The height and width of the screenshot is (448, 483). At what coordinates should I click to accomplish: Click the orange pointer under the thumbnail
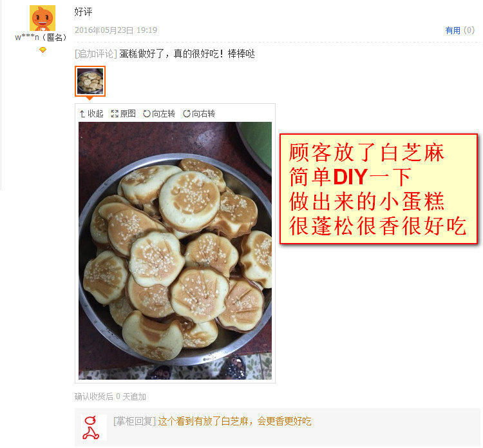[x=90, y=99]
